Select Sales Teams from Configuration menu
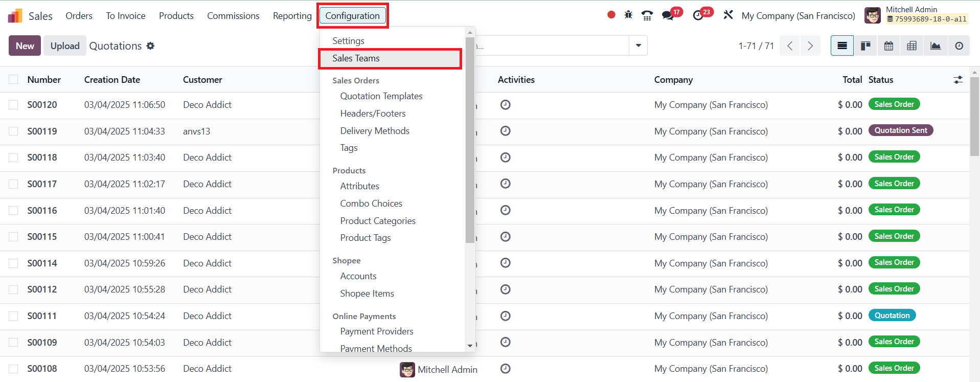This screenshot has height=382, width=980. pos(356,58)
